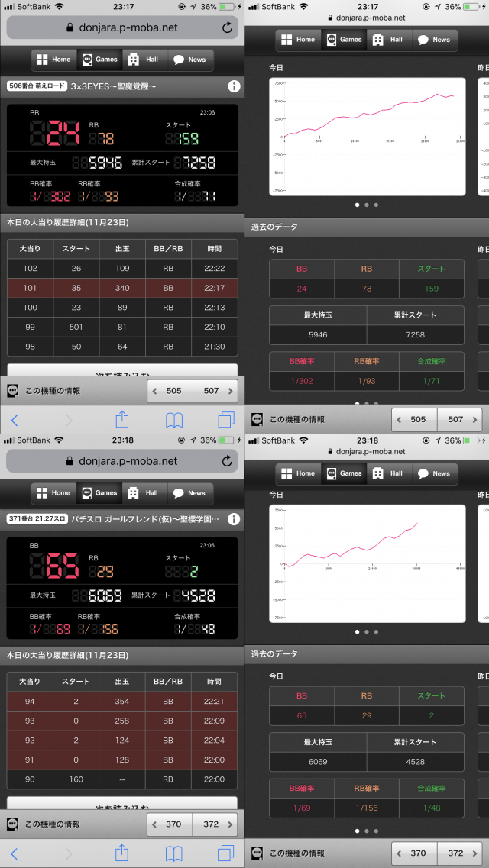
Task: Open Home tab above the 3×3EYES header
Action: pyautogui.click(x=53, y=60)
